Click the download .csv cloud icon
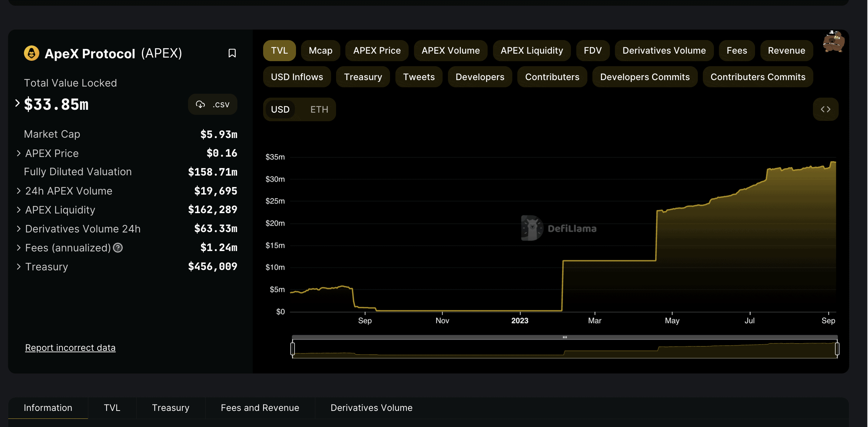Screen dimensions: 868x427 (x=200, y=104)
